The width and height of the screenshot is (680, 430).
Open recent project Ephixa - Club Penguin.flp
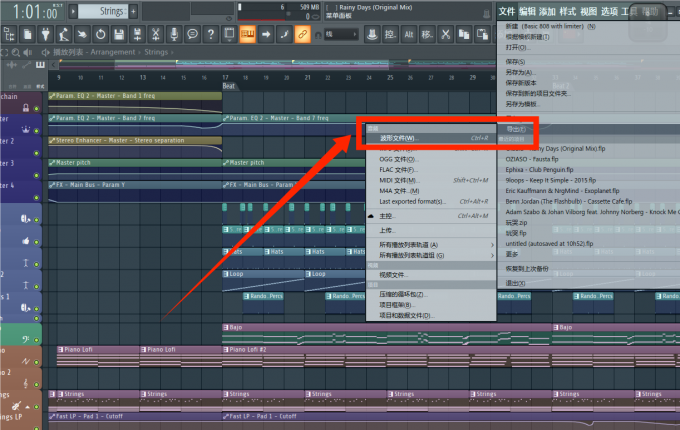click(546, 169)
